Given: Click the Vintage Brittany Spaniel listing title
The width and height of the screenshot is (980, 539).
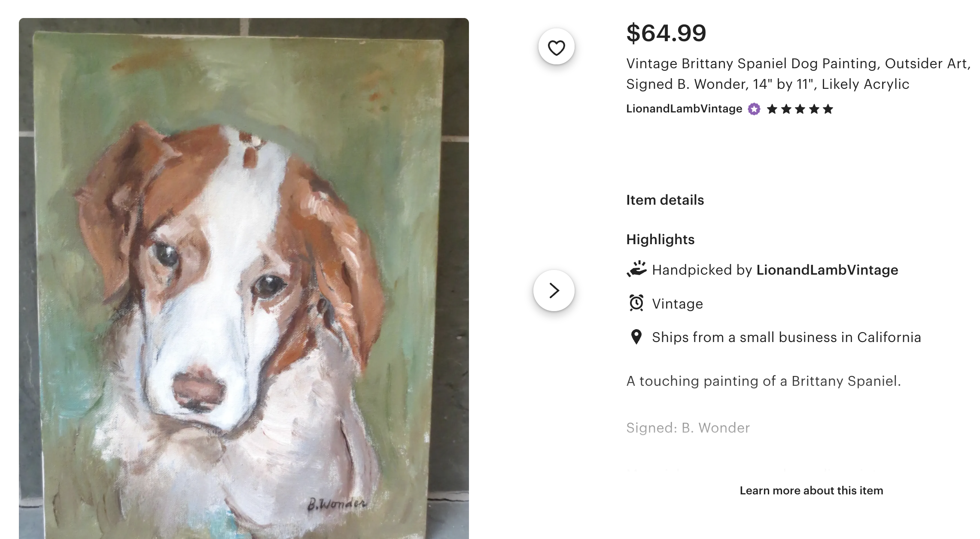Looking at the screenshot, I should (x=798, y=74).
